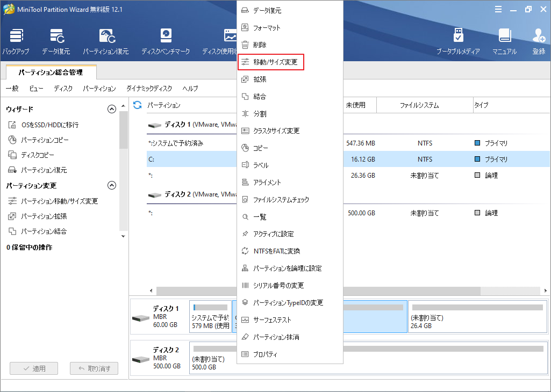
Task: Sort by ファイルシステム column header
Action: click(425, 105)
